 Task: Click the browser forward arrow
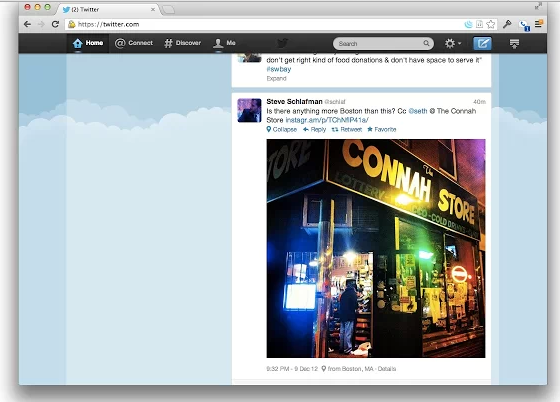[x=41, y=24]
